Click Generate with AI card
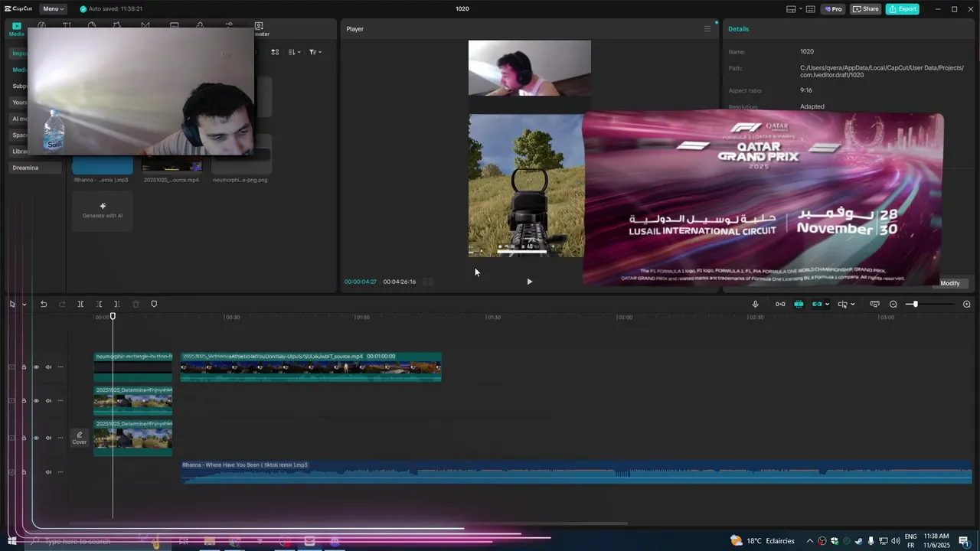The image size is (980, 551). coord(103,210)
